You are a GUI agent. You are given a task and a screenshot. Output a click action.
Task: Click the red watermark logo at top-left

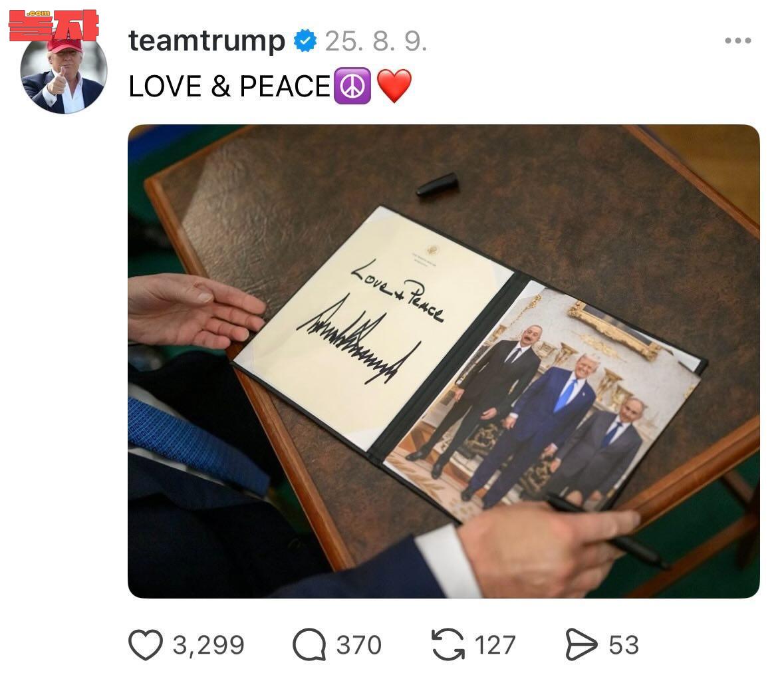tap(53, 25)
